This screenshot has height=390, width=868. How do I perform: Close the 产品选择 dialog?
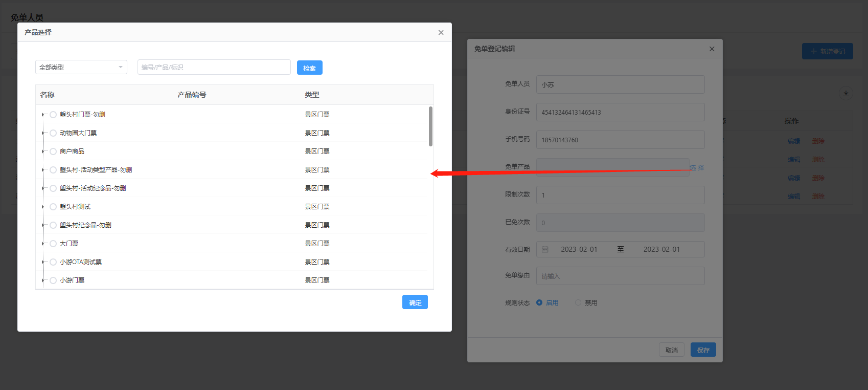(x=441, y=33)
